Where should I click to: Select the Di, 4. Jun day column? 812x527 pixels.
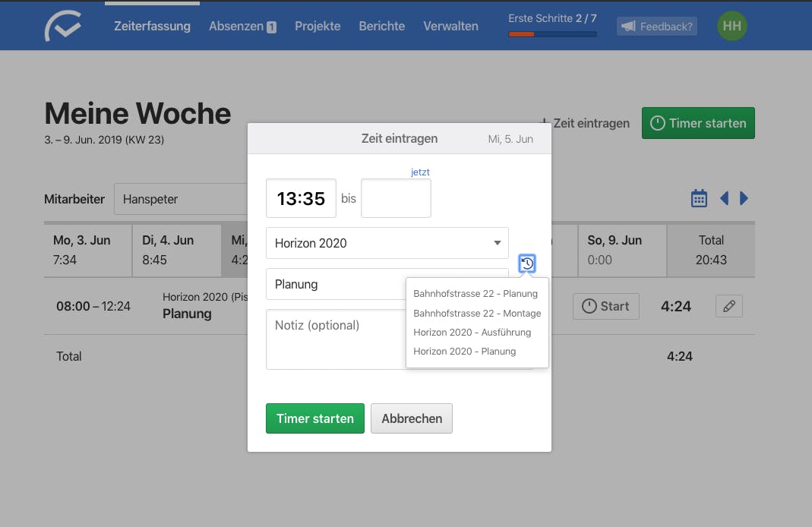[176, 250]
